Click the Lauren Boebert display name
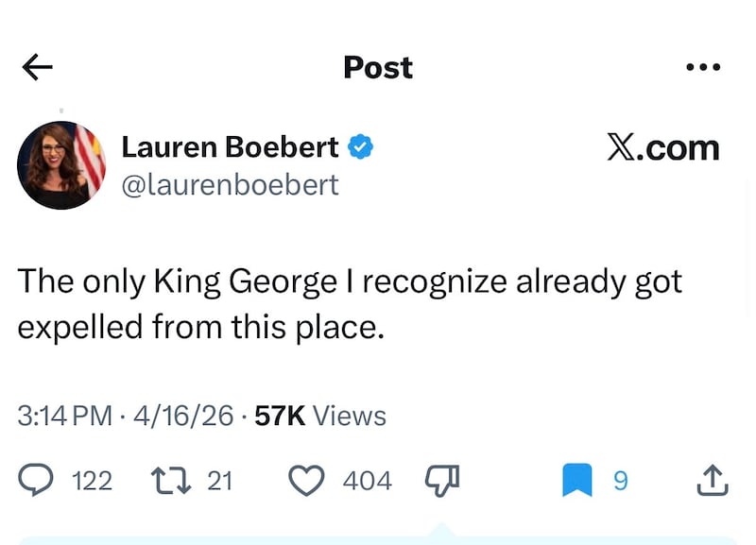The width and height of the screenshot is (756, 545). click(230, 146)
